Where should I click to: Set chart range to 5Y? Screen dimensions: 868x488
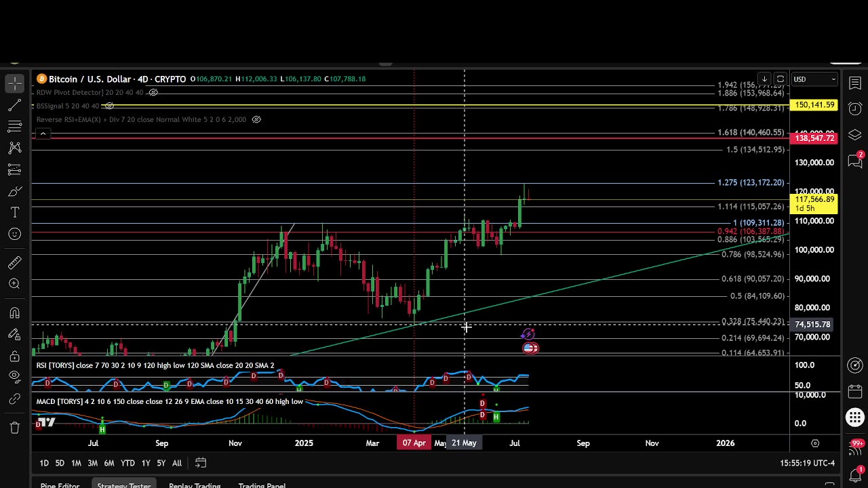click(161, 463)
